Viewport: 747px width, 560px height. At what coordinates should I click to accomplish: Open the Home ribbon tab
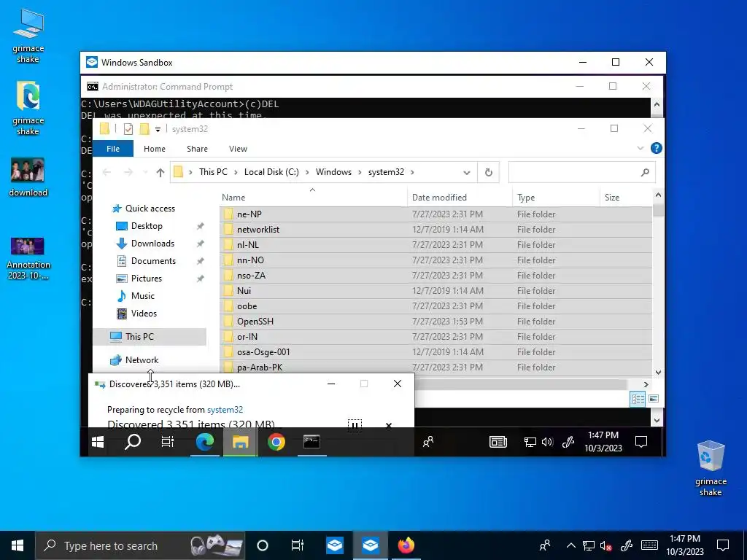point(155,149)
